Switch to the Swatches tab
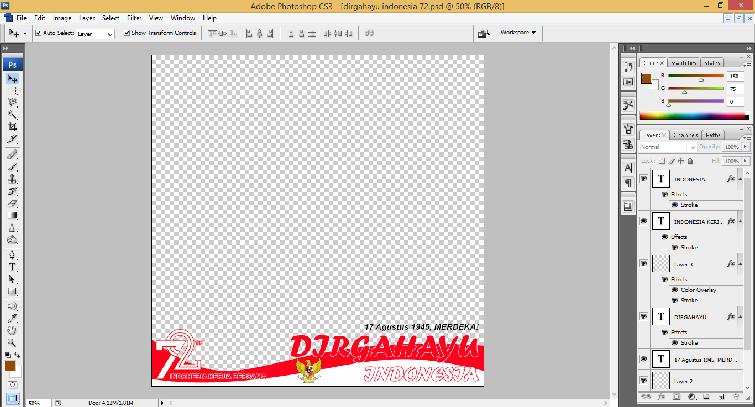The image size is (755, 407). (684, 63)
